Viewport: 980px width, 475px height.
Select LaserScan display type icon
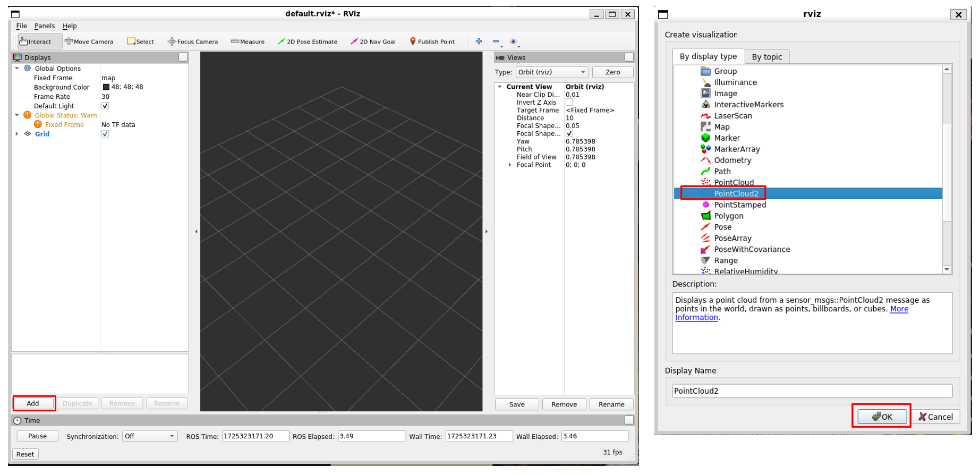(x=705, y=116)
